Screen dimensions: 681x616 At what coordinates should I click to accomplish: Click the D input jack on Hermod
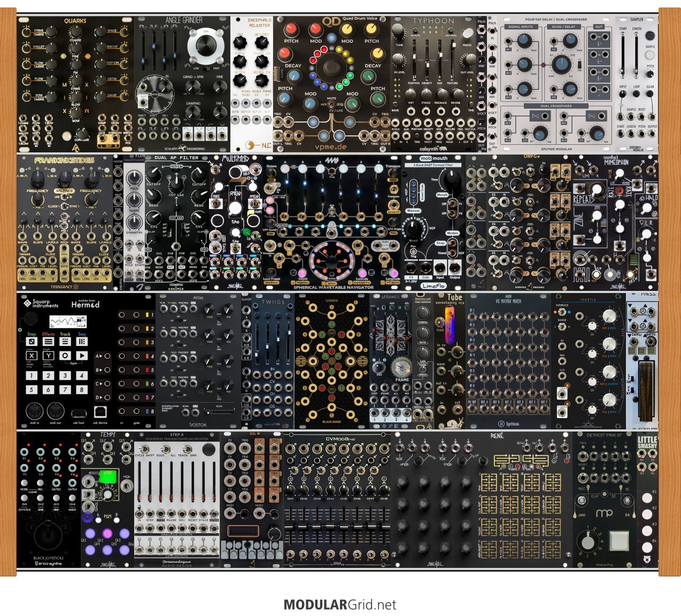coord(107,397)
